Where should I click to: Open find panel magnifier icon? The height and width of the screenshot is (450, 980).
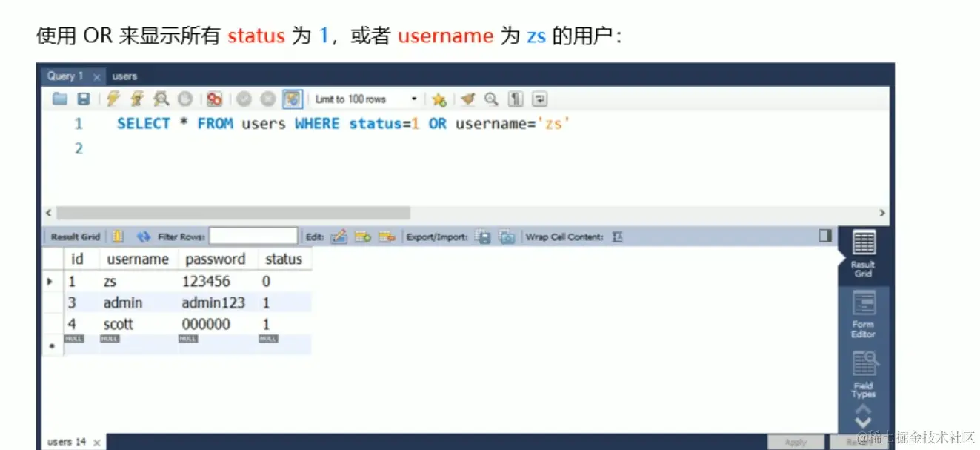tap(491, 99)
